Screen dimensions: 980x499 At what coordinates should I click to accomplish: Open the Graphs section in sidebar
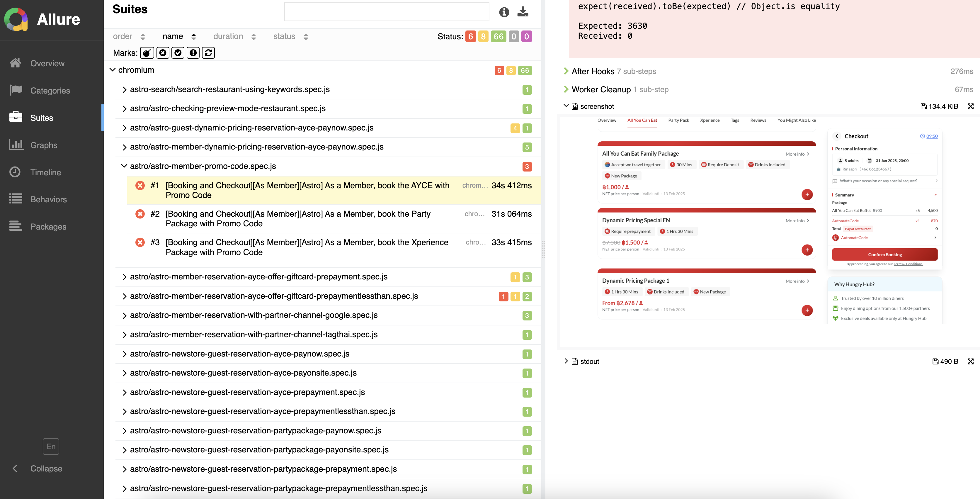43,145
